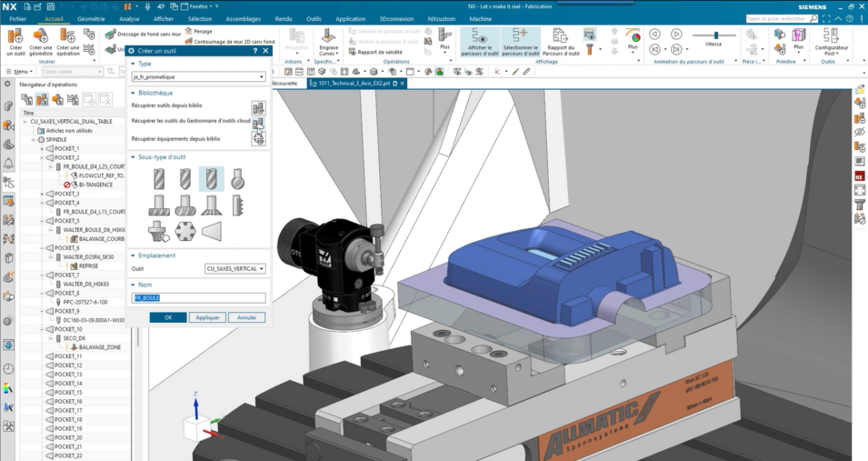Viewport: 868px width, 461px height.
Task: Click OK in Créer un outil dialog
Action: click(x=168, y=317)
